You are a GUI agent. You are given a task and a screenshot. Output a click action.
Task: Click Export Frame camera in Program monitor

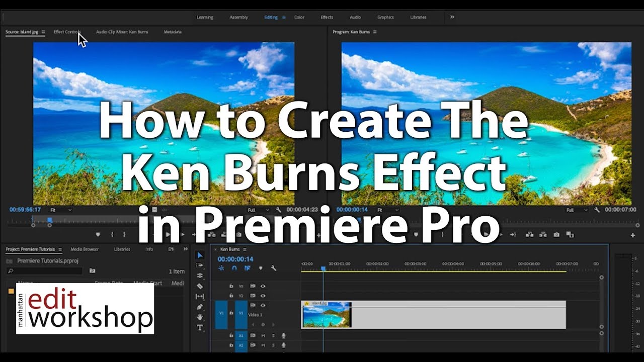[x=556, y=235]
